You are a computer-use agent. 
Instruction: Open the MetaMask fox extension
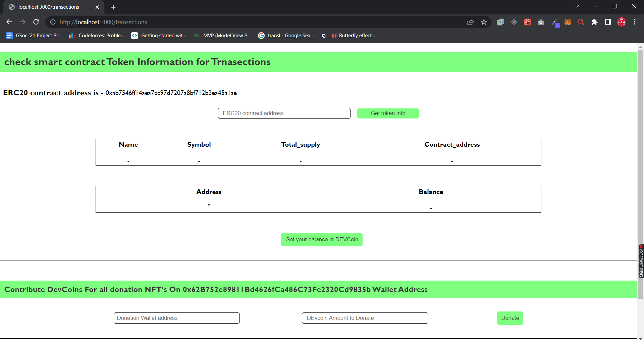[x=568, y=22]
